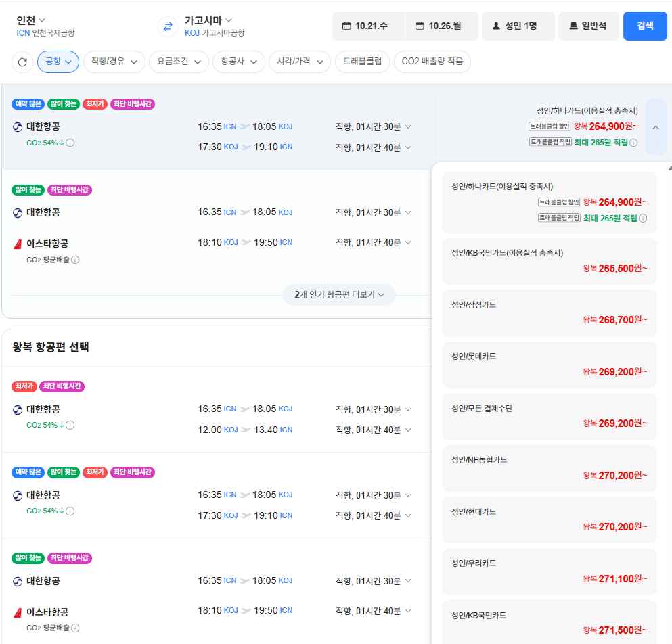This screenshot has height=644, width=672.
Task: Click 최대 265원 적립 info icon in fare panel
Action: pos(643,218)
